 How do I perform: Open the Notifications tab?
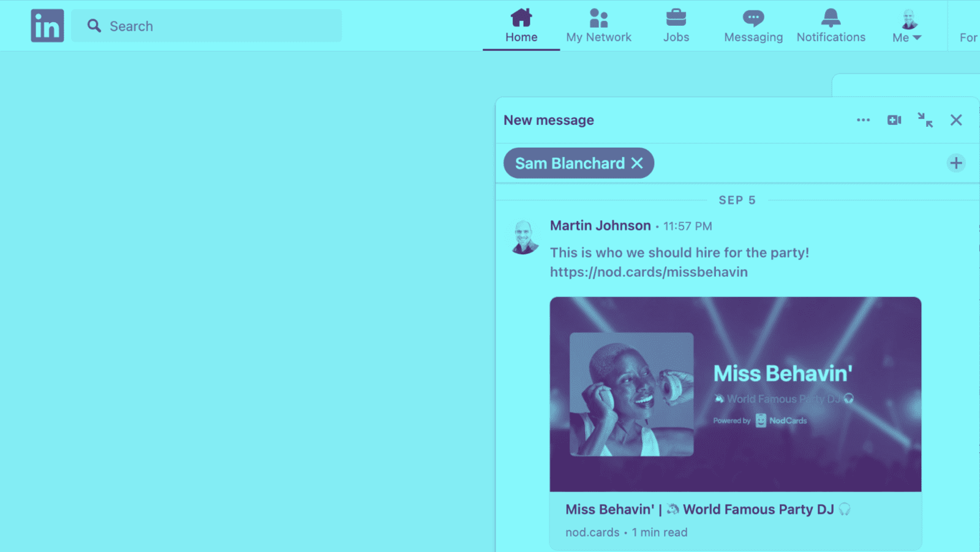pos(831,26)
